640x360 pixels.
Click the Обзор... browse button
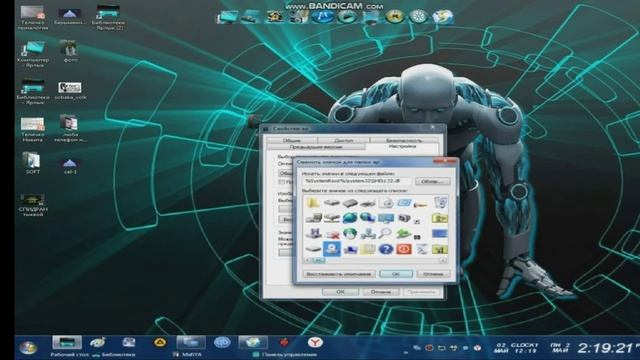433,181
